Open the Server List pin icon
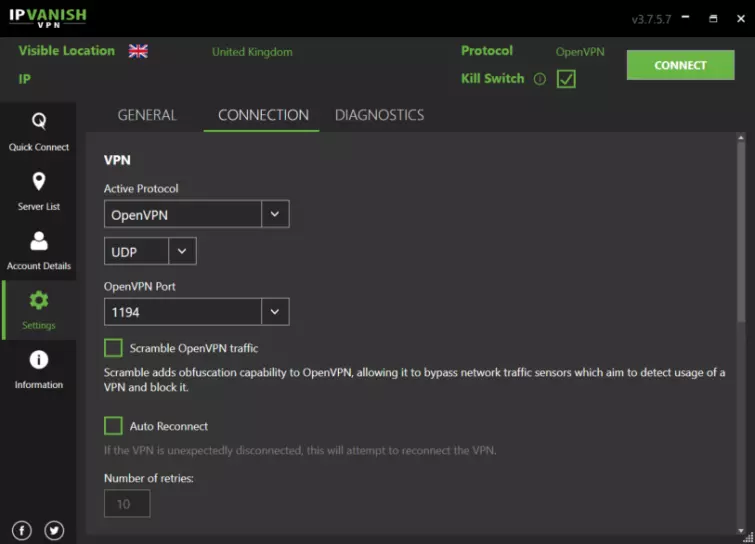This screenshot has width=755, height=544. [x=38, y=181]
